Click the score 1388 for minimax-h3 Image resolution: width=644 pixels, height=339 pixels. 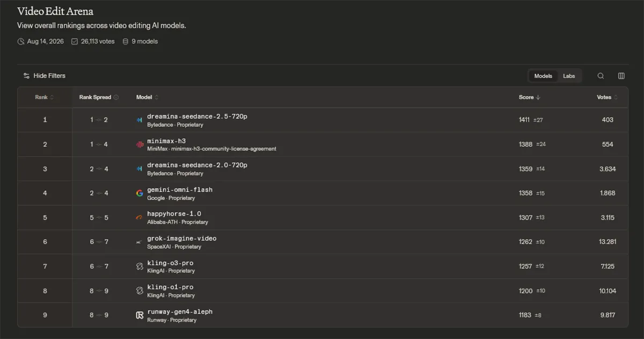pos(526,145)
